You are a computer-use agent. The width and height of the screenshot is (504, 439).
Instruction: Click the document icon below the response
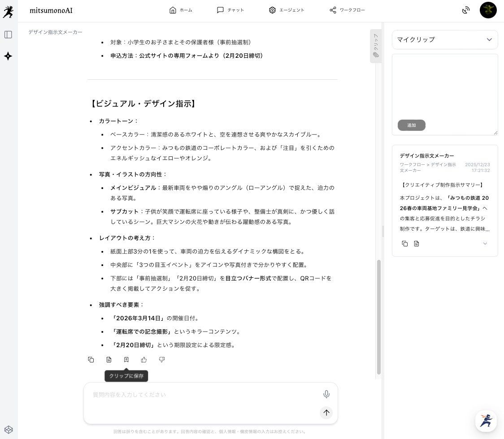109,360
